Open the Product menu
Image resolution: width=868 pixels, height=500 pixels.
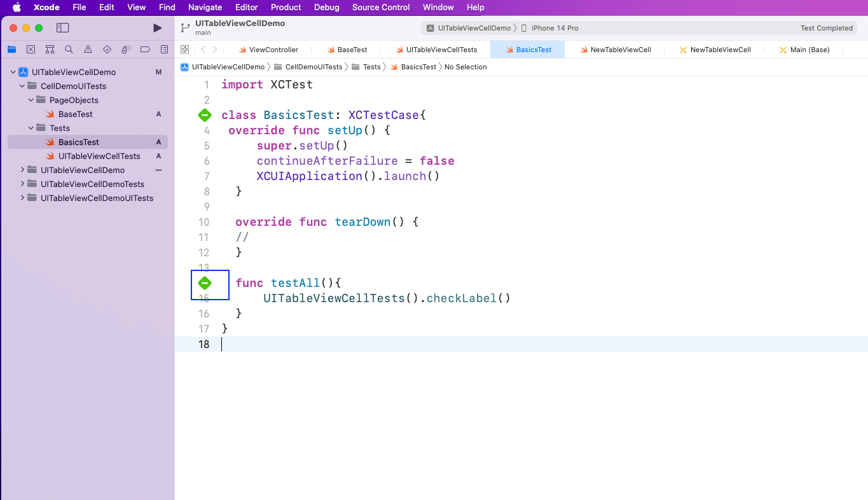(x=286, y=8)
